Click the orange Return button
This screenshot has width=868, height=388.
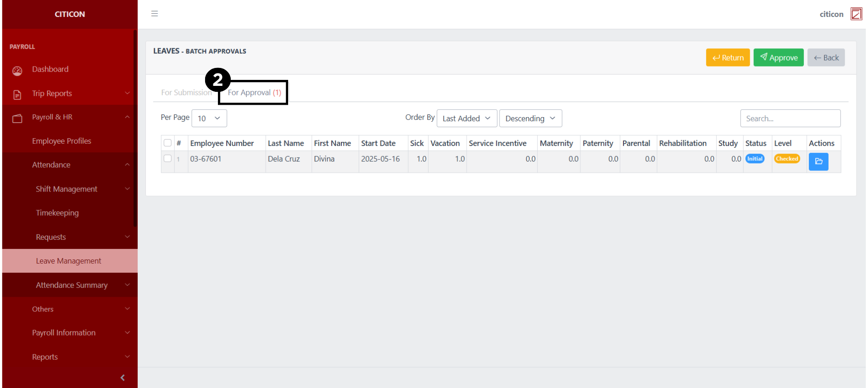[728, 58]
